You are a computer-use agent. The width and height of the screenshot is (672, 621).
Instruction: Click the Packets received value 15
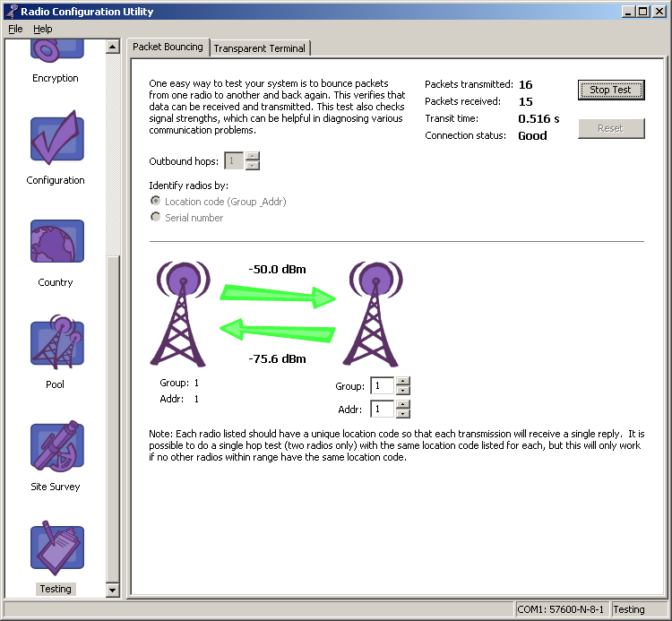tap(525, 101)
